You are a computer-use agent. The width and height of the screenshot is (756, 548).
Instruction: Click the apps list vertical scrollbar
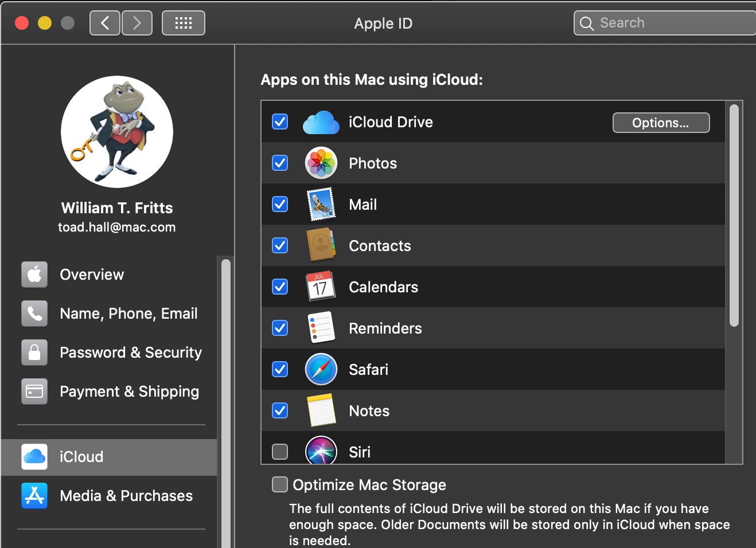coord(734,216)
